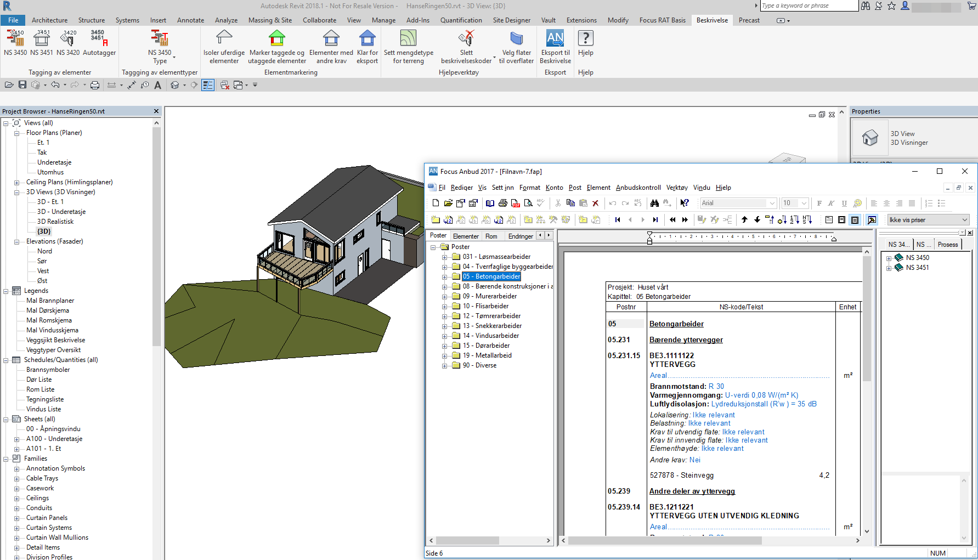Open the Slett beskrivelseskoder dropdown
978x560 pixels.
tap(494, 57)
